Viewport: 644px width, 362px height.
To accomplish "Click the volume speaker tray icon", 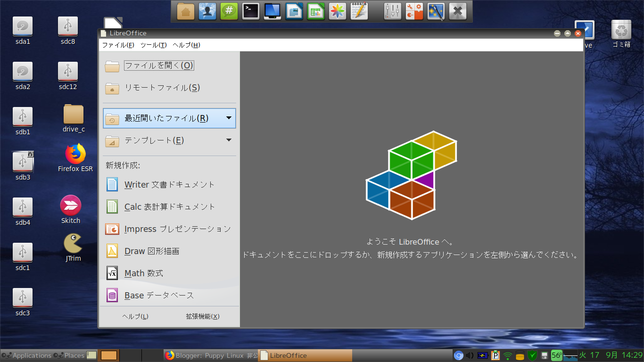I will 470,355.
